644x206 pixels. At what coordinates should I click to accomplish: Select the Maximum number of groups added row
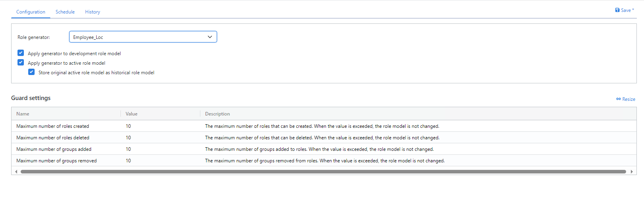click(x=54, y=149)
